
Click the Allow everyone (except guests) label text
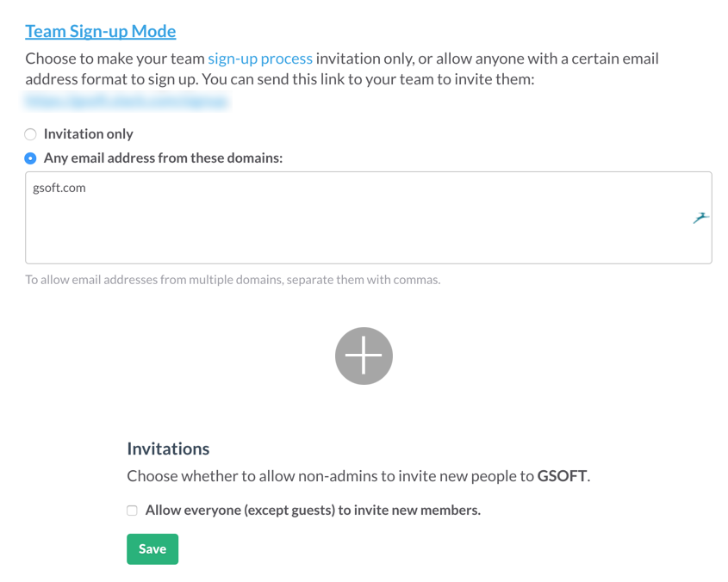tap(313, 511)
